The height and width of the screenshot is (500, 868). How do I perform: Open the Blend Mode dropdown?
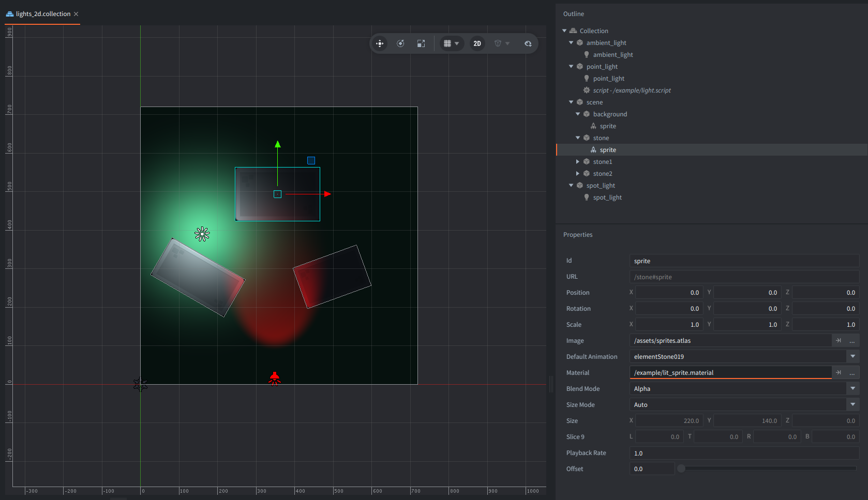click(852, 388)
